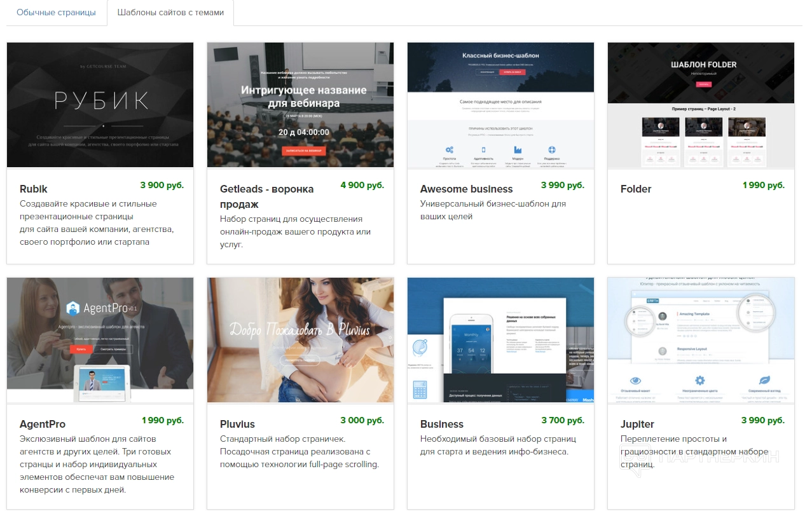Image resolution: width=812 pixels, height=511 pixels.
Task: Click the Jupiter description Переплетение простоты
Action: click(x=694, y=452)
